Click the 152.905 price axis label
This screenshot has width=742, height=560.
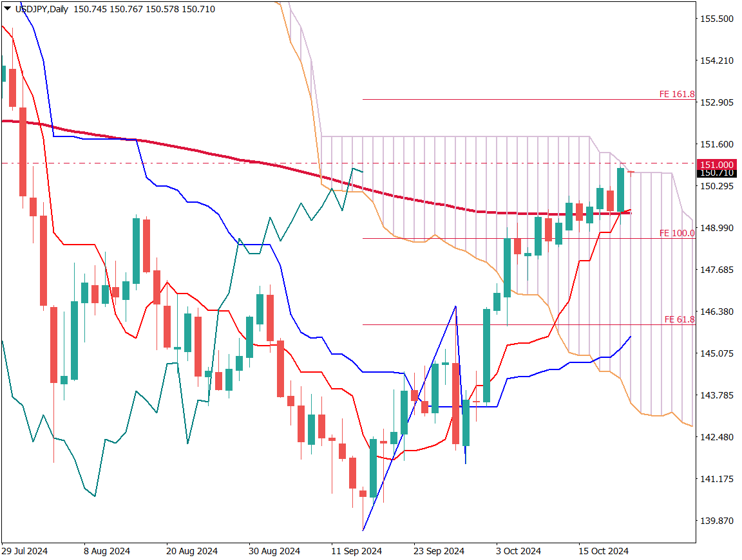[717, 102]
